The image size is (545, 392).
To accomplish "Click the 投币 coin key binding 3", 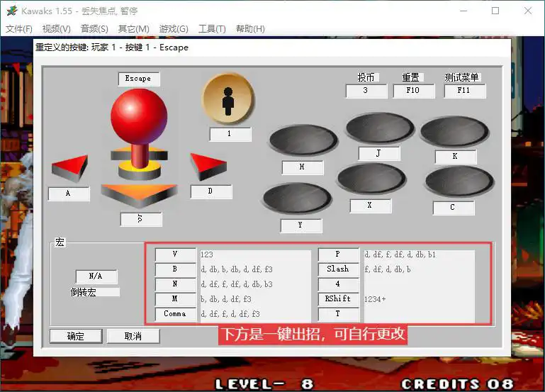I will pyautogui.click(x=366, y=91).
